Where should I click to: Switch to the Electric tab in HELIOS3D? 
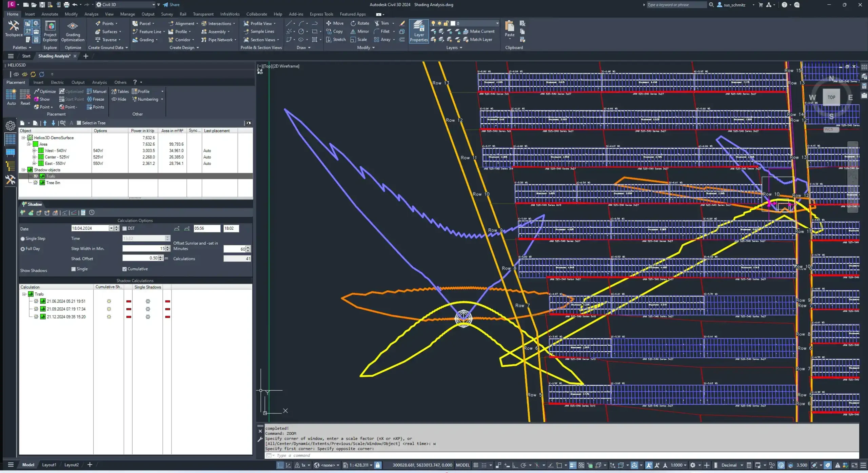(x=57, y=82)
